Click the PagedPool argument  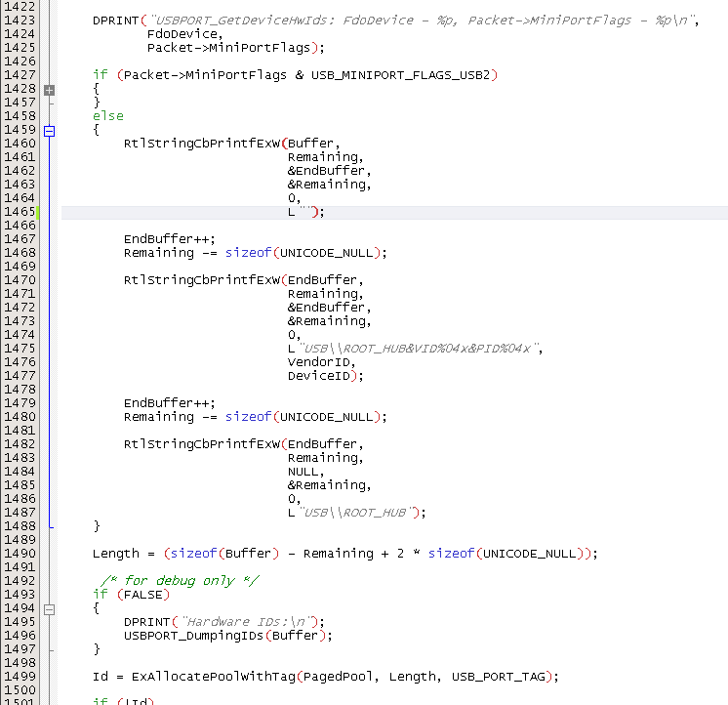pyautogui.click(x=338, y=677)
